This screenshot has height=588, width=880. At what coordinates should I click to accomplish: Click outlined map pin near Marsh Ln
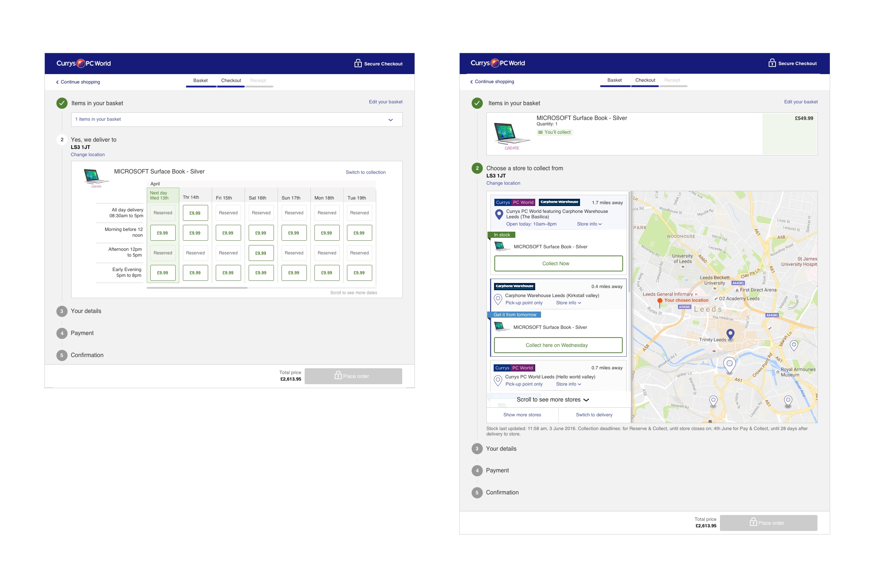click(x=793, y=345)
